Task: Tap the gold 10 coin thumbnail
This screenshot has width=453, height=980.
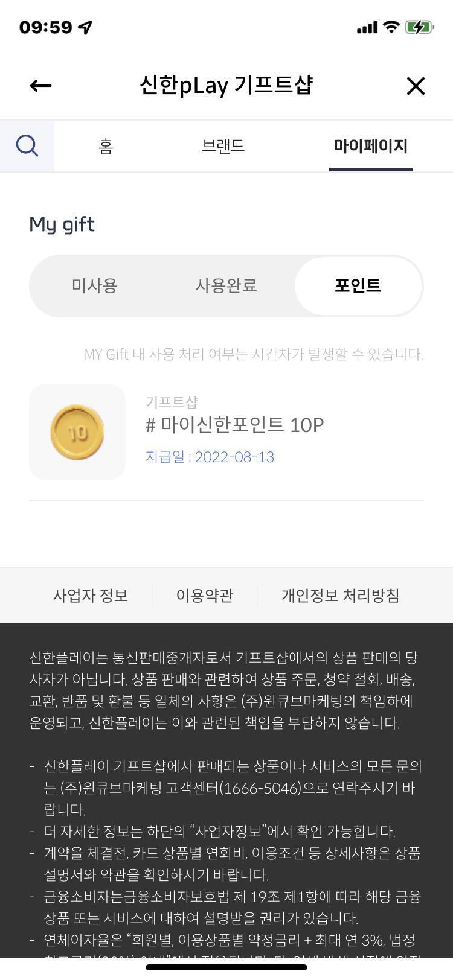Action: point(77,432)
